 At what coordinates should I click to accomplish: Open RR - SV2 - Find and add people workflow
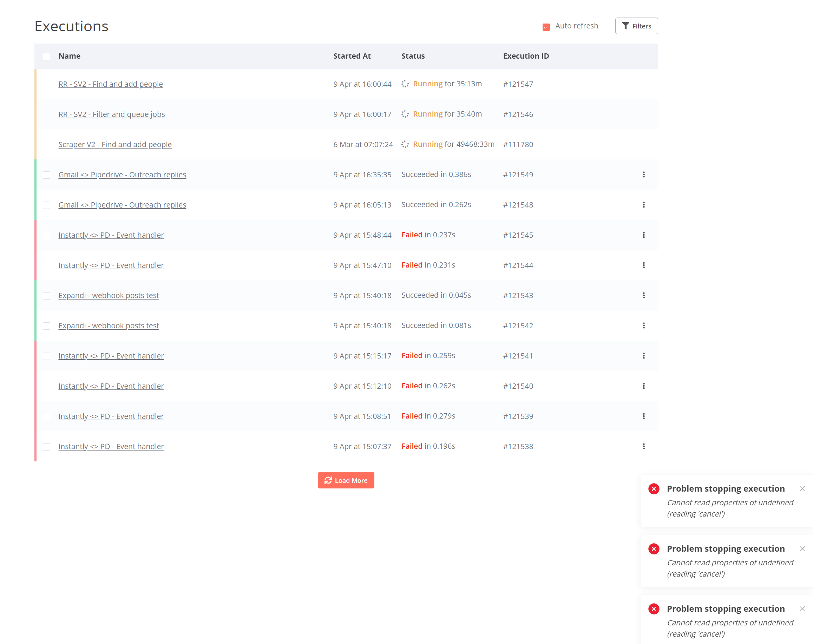tap(111, 84)
